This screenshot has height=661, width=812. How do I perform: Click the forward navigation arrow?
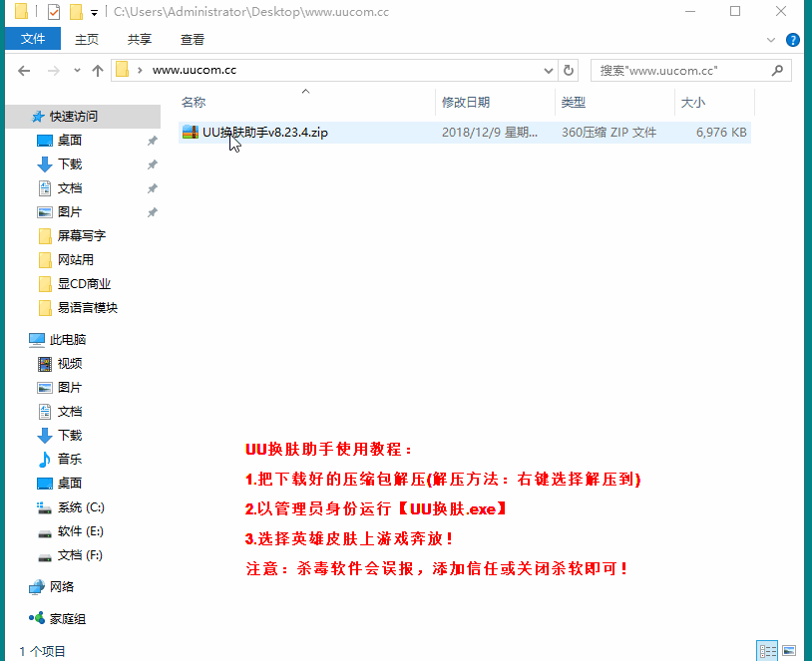53,71
